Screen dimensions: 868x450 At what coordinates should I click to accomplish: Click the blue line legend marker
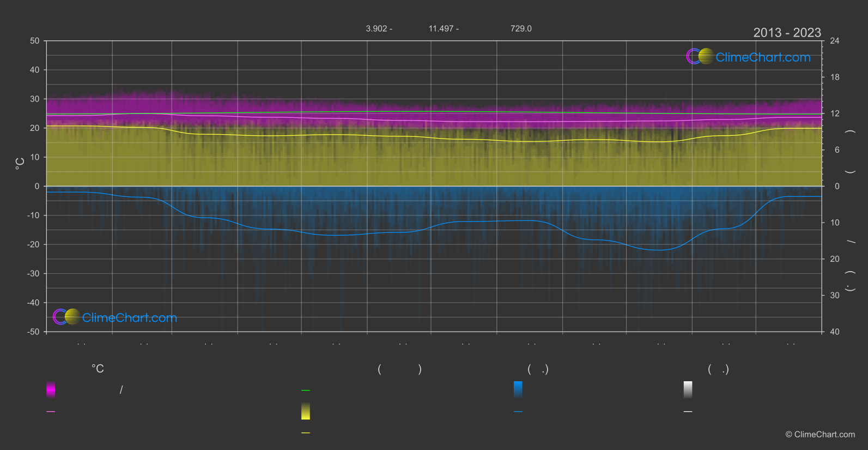coord(518,412)
